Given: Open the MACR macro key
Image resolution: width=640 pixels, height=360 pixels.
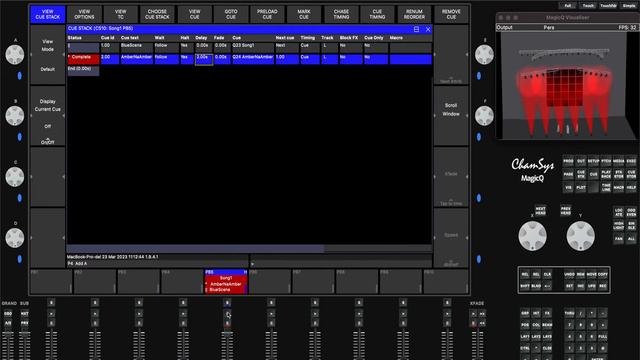Looking at the screenshot, I should (619, 187).
